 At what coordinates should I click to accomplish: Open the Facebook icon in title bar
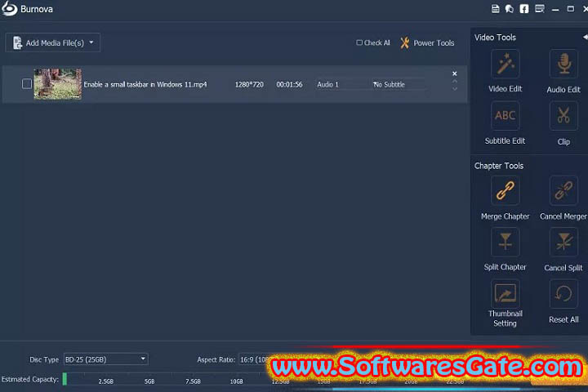click(523, 9)
